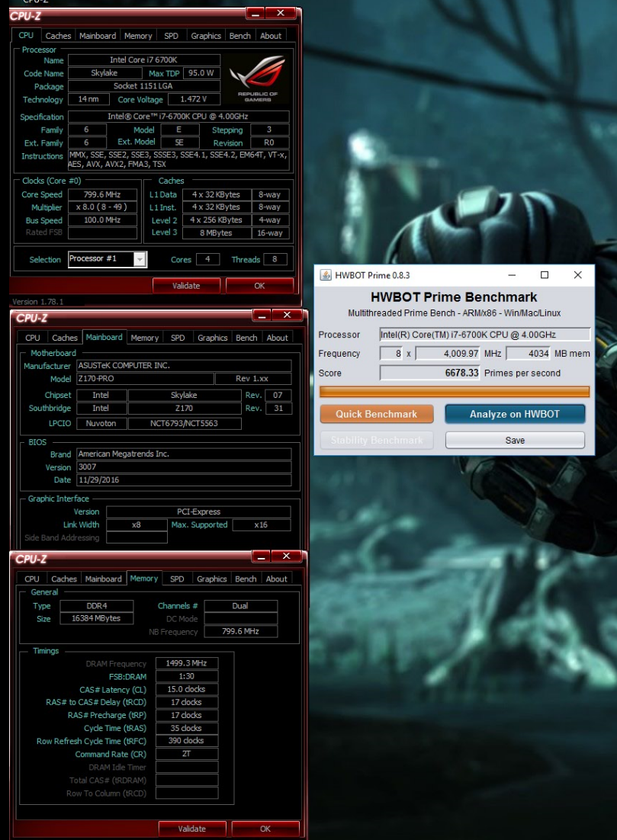Click the HWBOT frequency 4,009.97 MHz field
Viewport: 617px width, 840px height.
[448, 354]
